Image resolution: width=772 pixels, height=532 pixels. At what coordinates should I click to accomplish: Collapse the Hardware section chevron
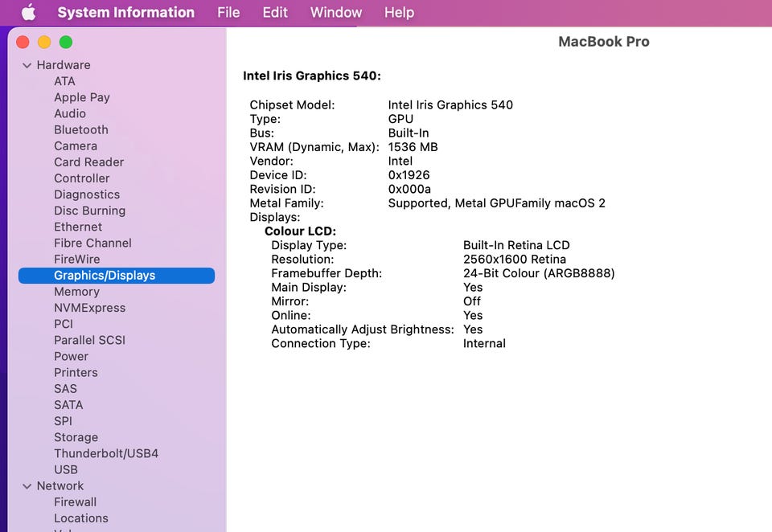pyautogui.click(x=27, y=65)
